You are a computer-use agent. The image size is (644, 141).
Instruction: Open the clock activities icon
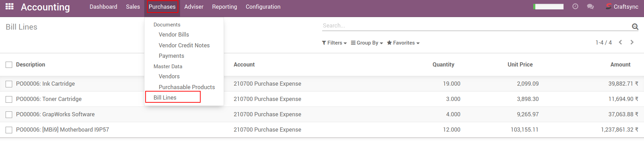coord(575,7)
